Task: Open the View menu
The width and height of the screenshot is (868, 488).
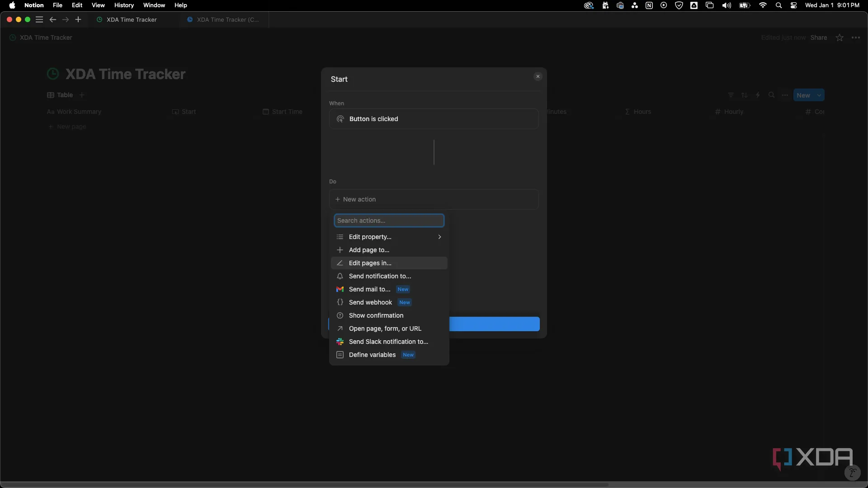Action: 98,5
